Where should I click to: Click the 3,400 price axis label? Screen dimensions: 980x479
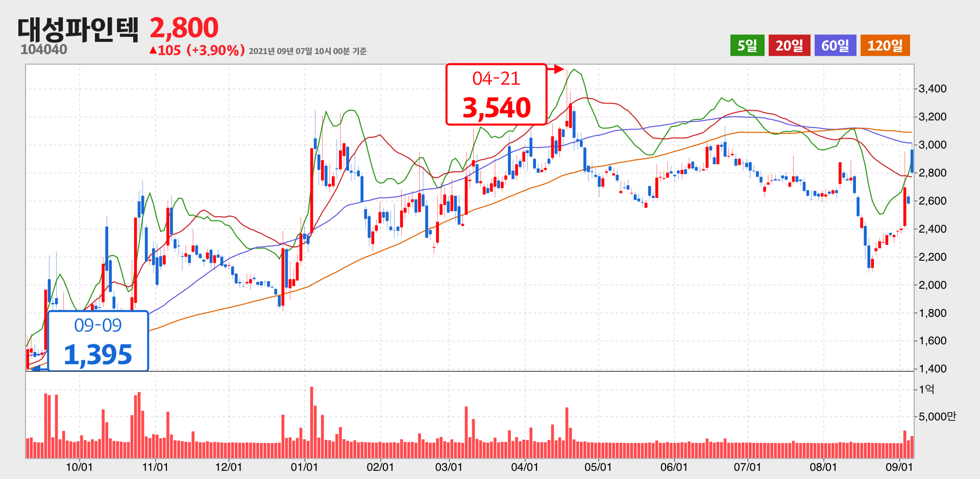tap(933, 89)
